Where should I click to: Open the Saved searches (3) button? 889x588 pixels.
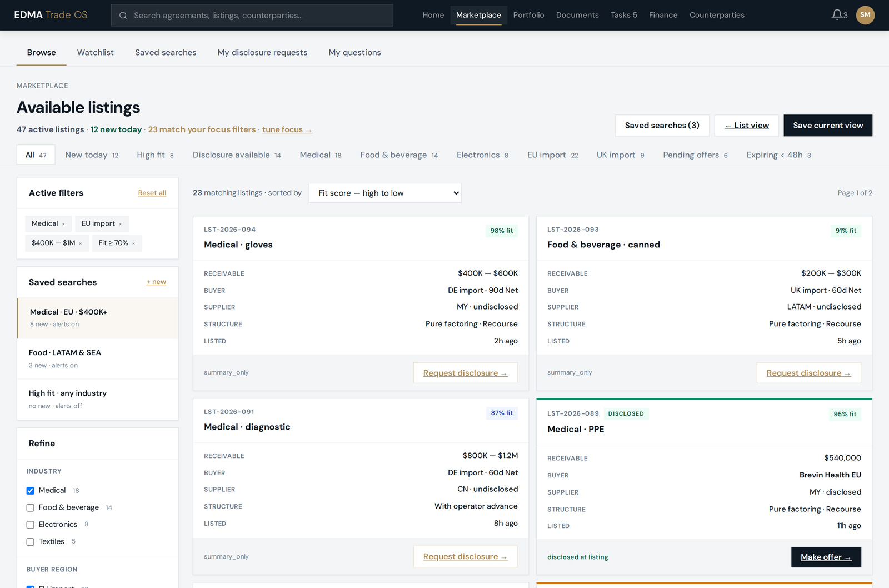(x=662, y=126)
